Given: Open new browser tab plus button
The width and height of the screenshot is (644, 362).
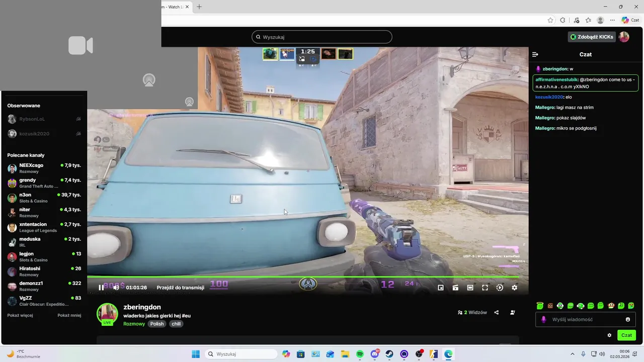Looking at the screenshot, I should 199,7.
